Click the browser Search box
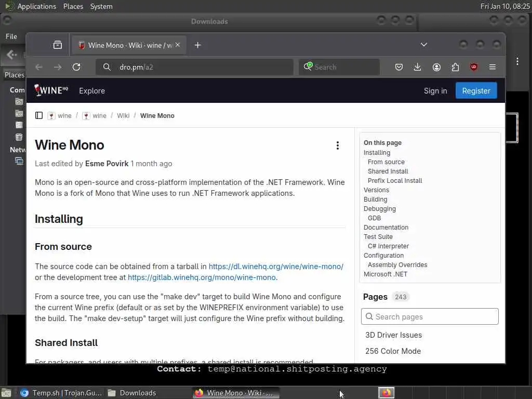 point(339,67)
